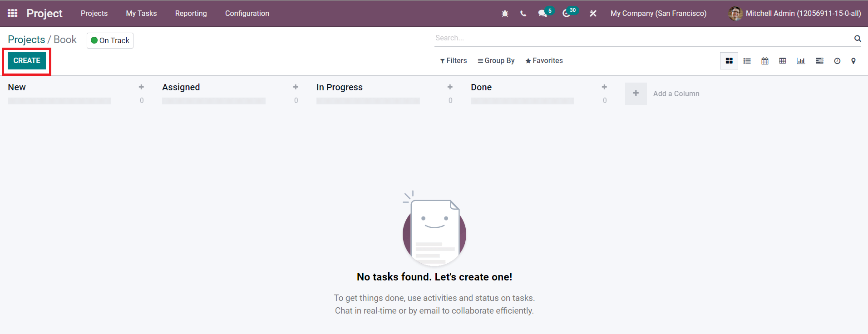Image resolution: width=868 pixels, height=334 pixels.
Task: Click the Book breadcrumb text
Action: [65, 40]
